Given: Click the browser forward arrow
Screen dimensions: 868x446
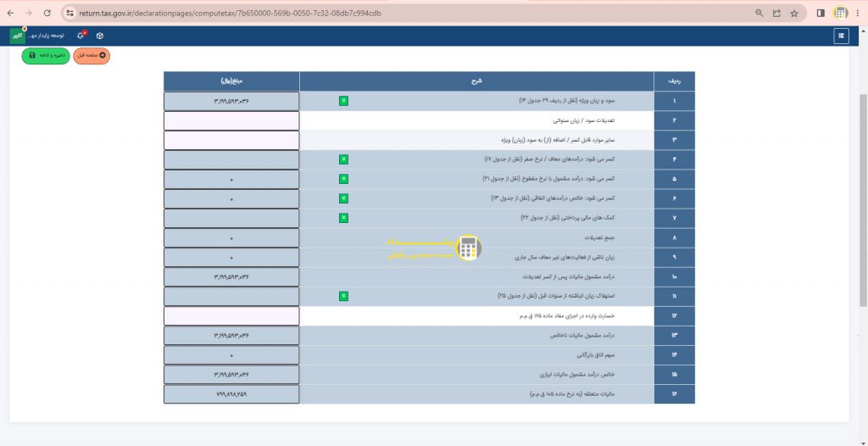Looking at the screenshot, I should coord(29,13).
